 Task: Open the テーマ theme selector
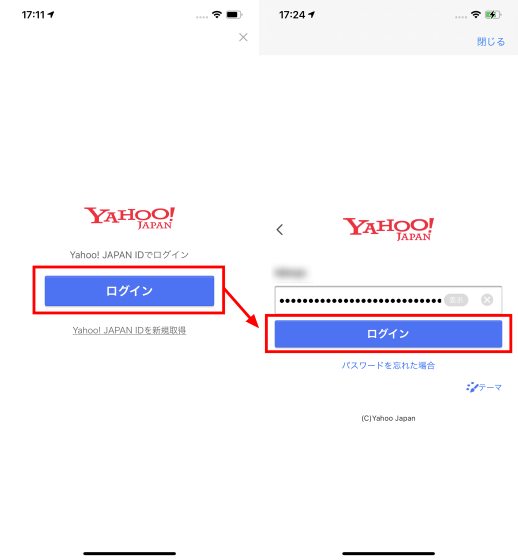484,387
